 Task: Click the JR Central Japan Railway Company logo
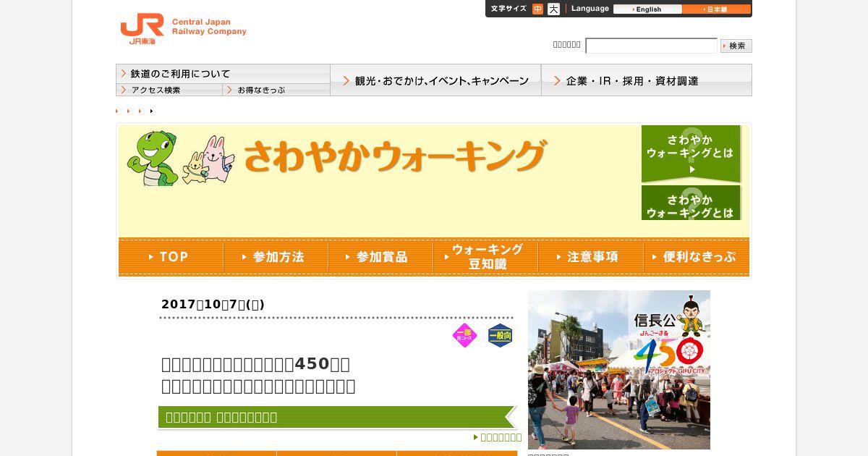[x=183, y=29]
